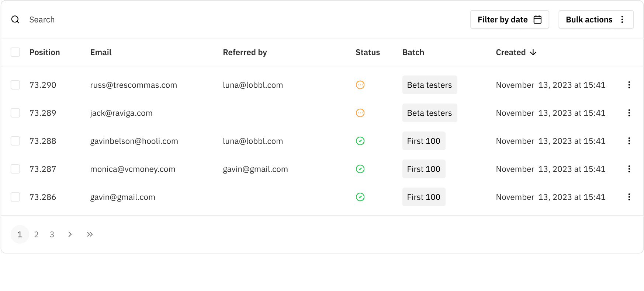
Task: Go to the next page arrow
Action: [x=70, y=234]
